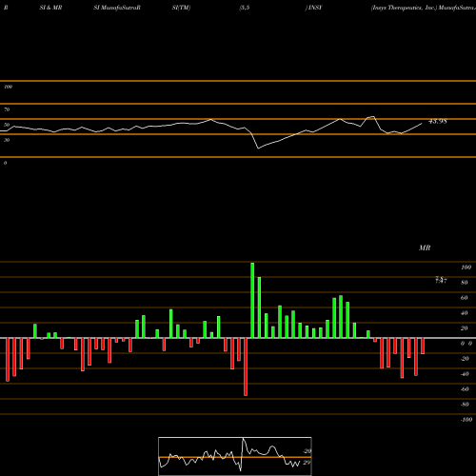Click the 'MR' panel title
The width and height of the screenshot is (476, 476).
click(425, 248)
